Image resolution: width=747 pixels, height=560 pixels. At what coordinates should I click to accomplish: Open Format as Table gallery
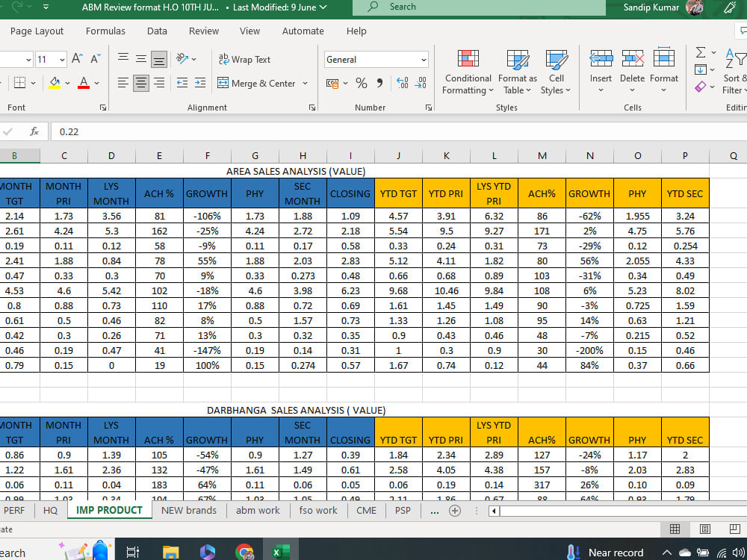518,72
